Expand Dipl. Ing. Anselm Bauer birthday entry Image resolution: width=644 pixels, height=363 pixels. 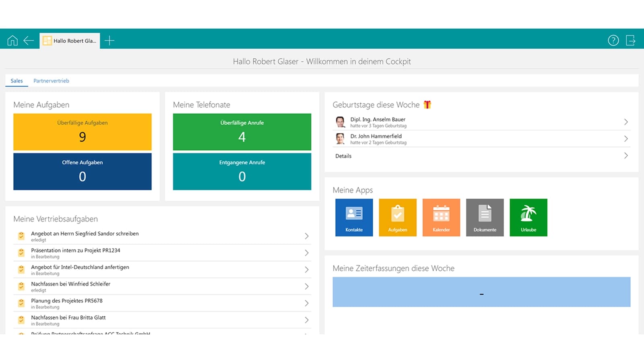625,122
